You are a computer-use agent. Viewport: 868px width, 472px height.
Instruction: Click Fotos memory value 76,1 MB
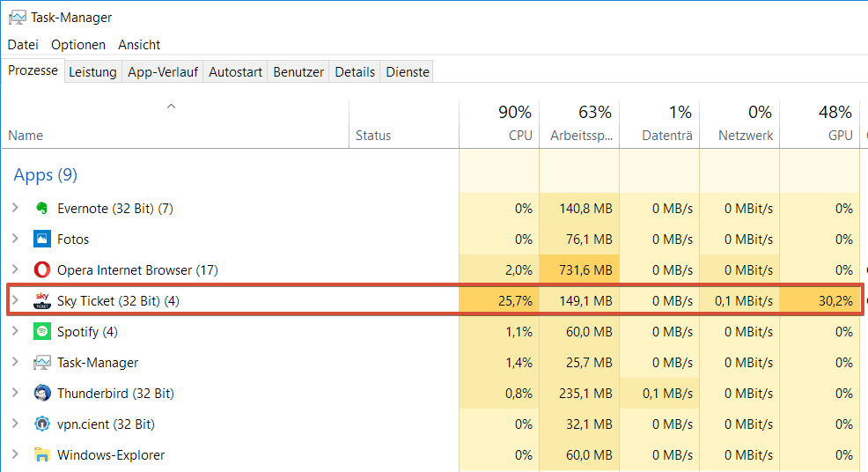tap(589, 240)
